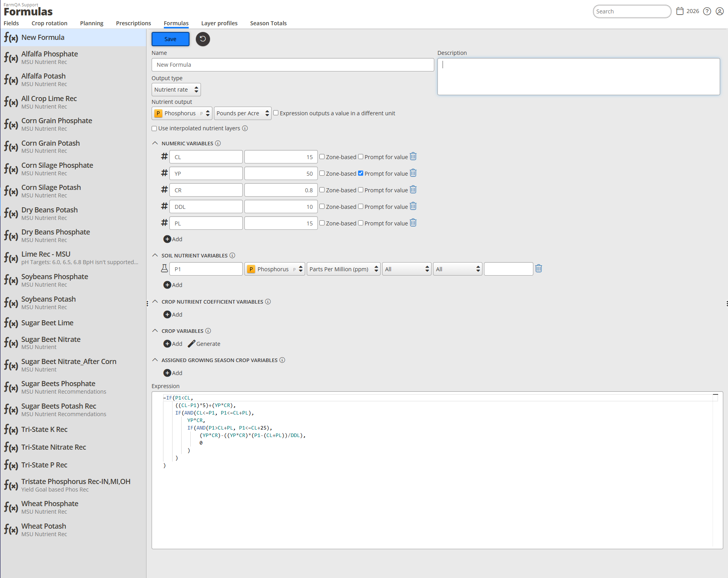Viewport: 728px width, 578px height.
Task: Collapse the Numeric Variables section
Action: pyautogui.click(x=155, y=143)
